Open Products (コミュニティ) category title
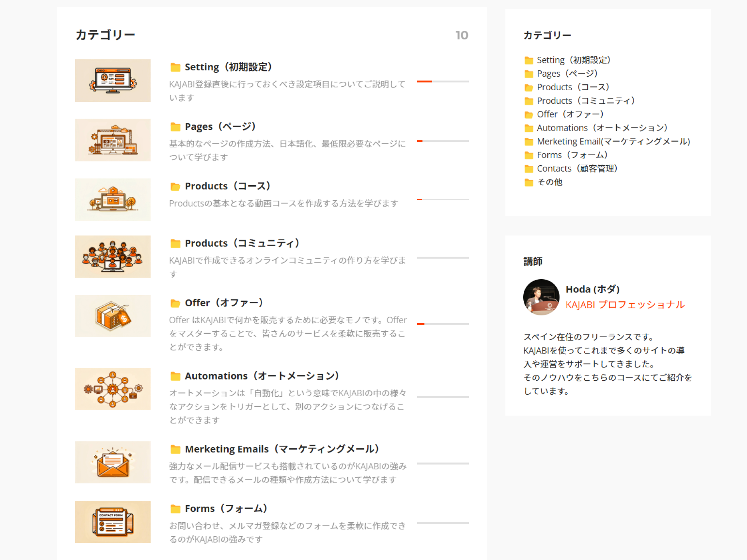 tap(242, 243)
